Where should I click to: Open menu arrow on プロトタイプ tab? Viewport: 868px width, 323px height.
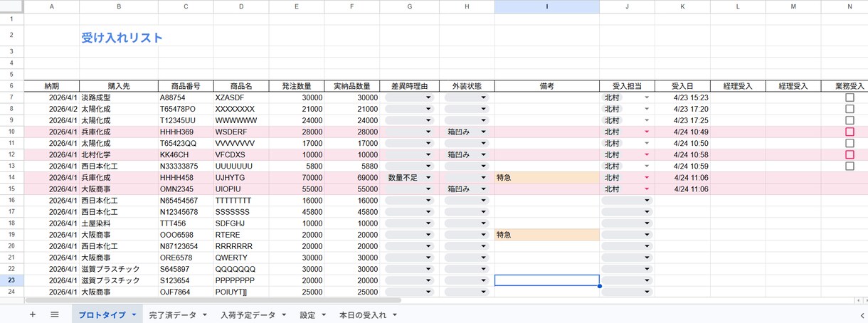[x=134, y=314]
